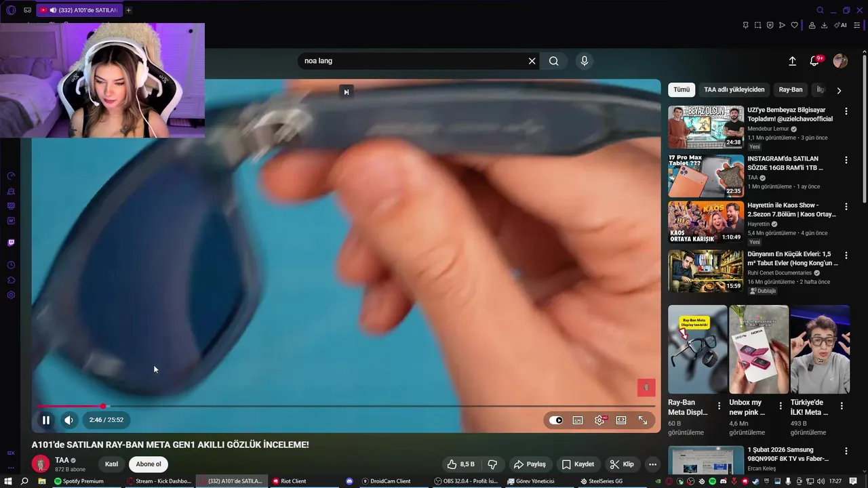Click the YouTube search magnifier button
868x488 pixels.
pyautogui.click(x=554, y=61)
